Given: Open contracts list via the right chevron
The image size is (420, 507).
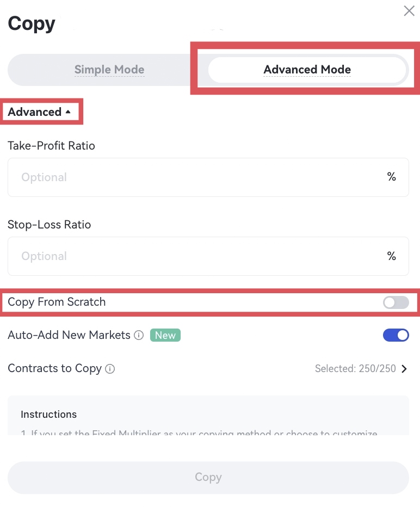Looking at the screenshot, I should (404, 369).
